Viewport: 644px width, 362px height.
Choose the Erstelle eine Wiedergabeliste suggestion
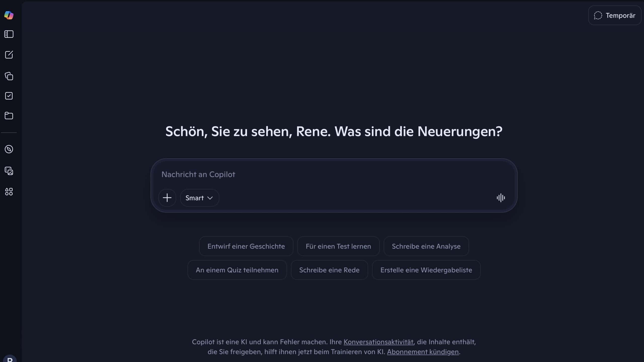tap(426, 270)
